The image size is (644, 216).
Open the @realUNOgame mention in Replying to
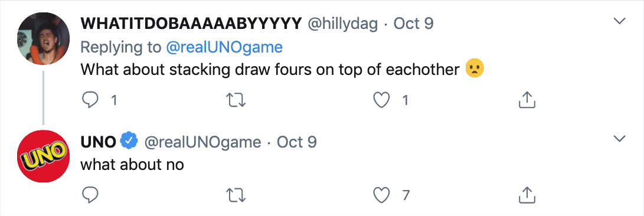click(224, 47)
